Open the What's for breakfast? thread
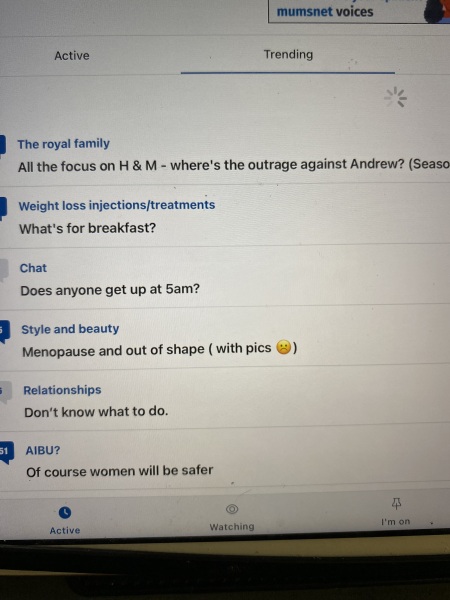This screenshot has height=600, width=450. (88, 228)
